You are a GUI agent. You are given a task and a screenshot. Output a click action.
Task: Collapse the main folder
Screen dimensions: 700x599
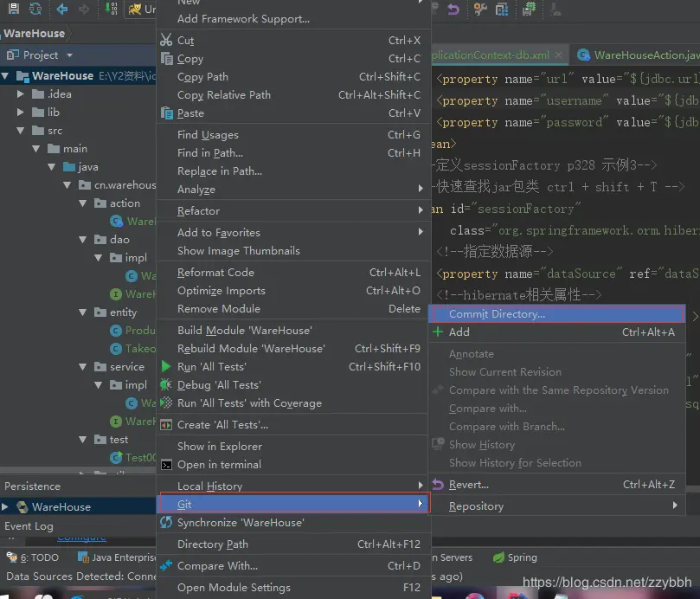(36, 149)
